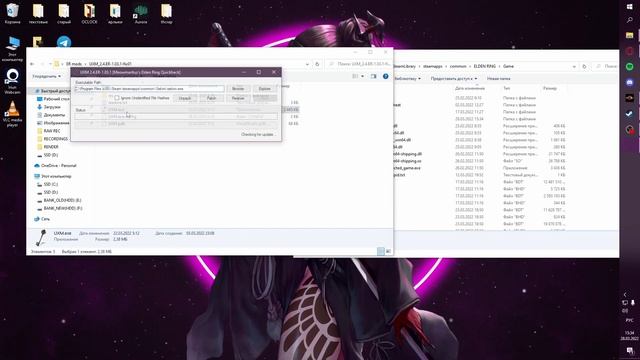Viewport: 640px width, 360px height.
Task: Select the Quick access item in sidebar
Action: [x=52, y=91]
